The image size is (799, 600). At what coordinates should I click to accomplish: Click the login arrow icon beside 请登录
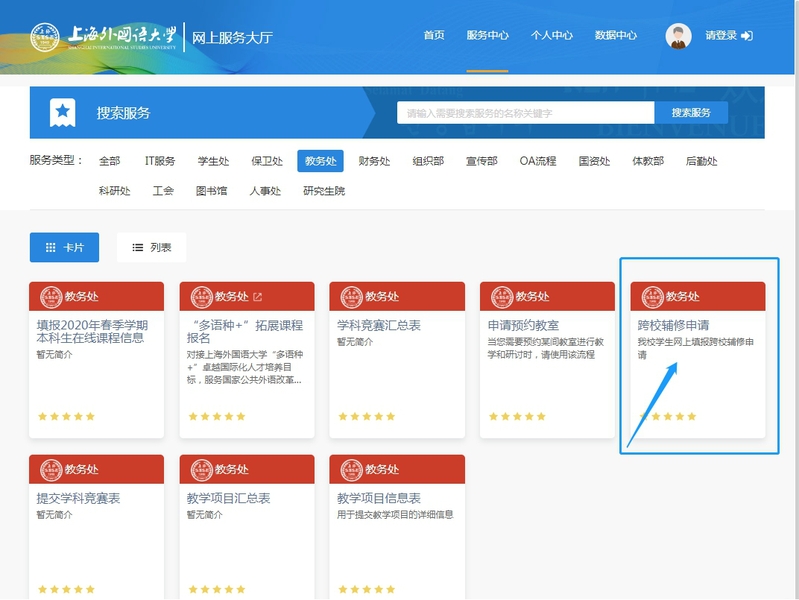tap(746, 36)
